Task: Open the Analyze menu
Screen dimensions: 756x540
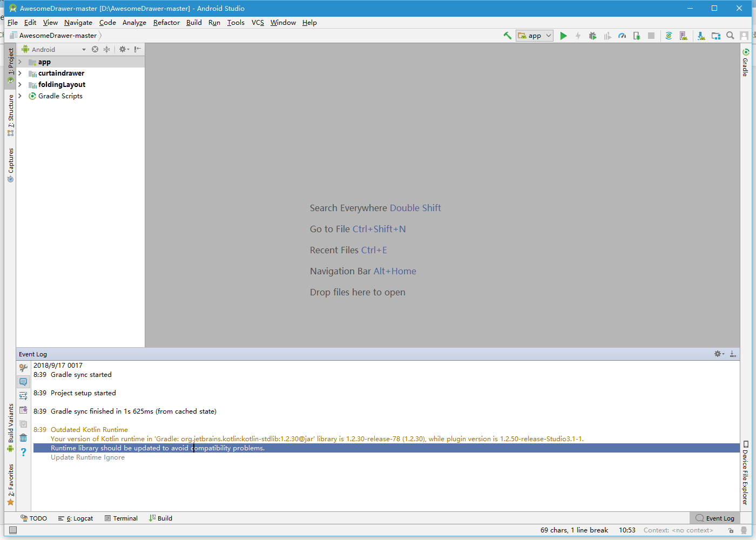Action: (x=134, y=23)
